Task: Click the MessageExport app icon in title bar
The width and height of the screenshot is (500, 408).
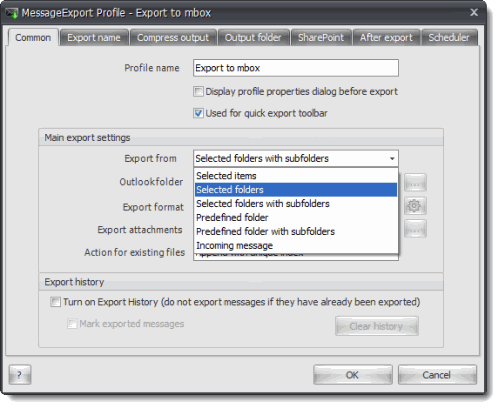Action: [x=12, y=13]
